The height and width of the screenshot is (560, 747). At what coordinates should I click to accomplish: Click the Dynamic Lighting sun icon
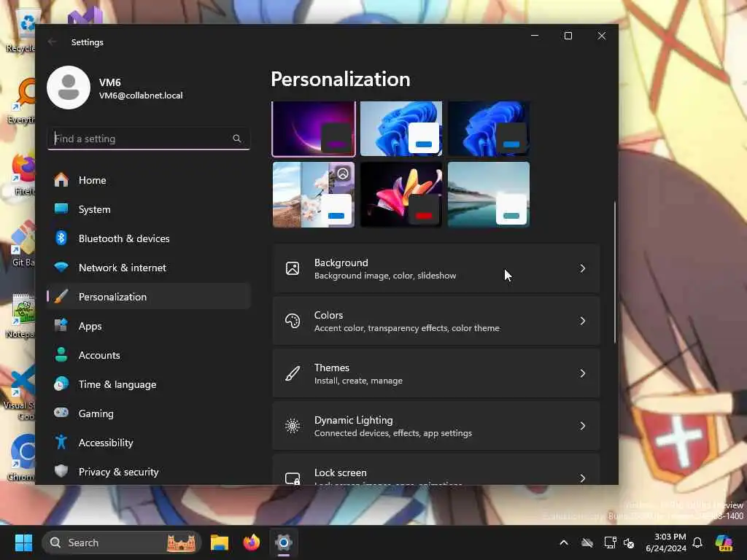293,426
